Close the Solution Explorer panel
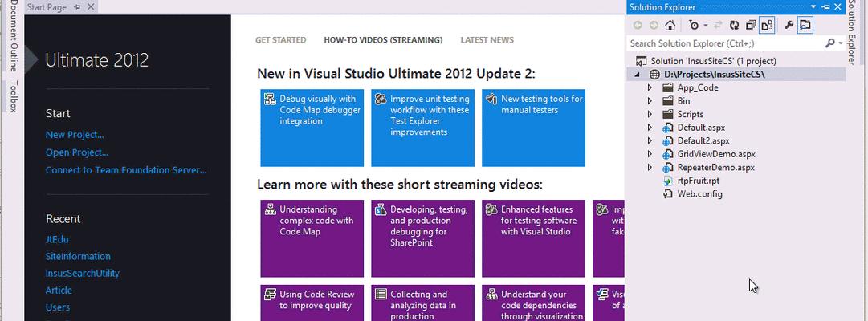 [x=838, y=6]
